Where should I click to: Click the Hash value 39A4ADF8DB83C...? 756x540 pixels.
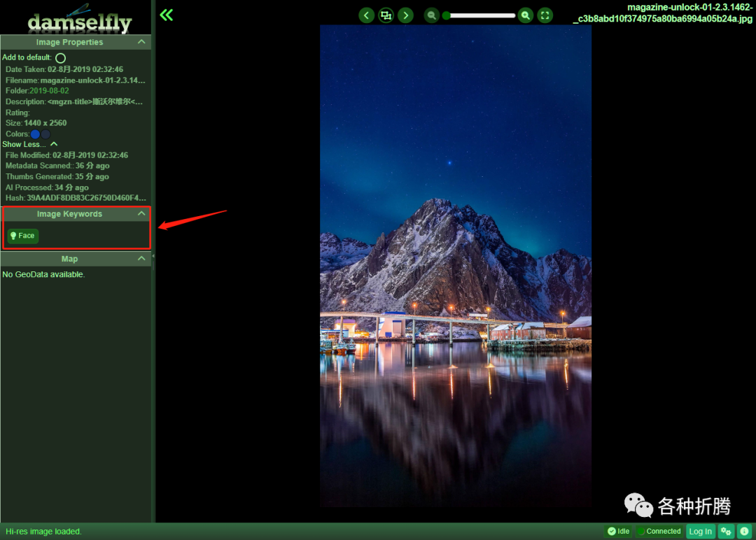[x=86, y=198]
